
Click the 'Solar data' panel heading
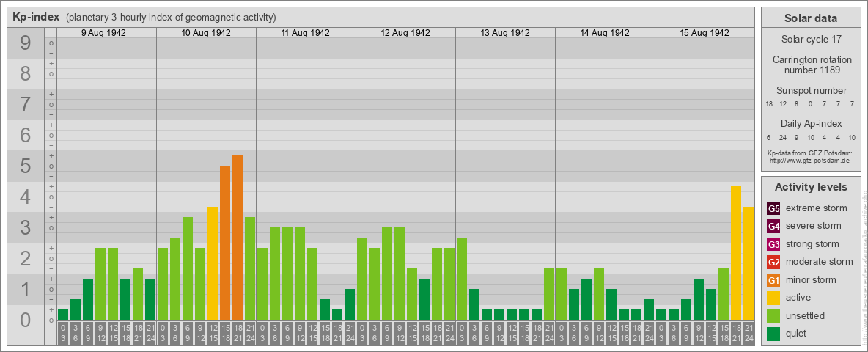point(811,18)
